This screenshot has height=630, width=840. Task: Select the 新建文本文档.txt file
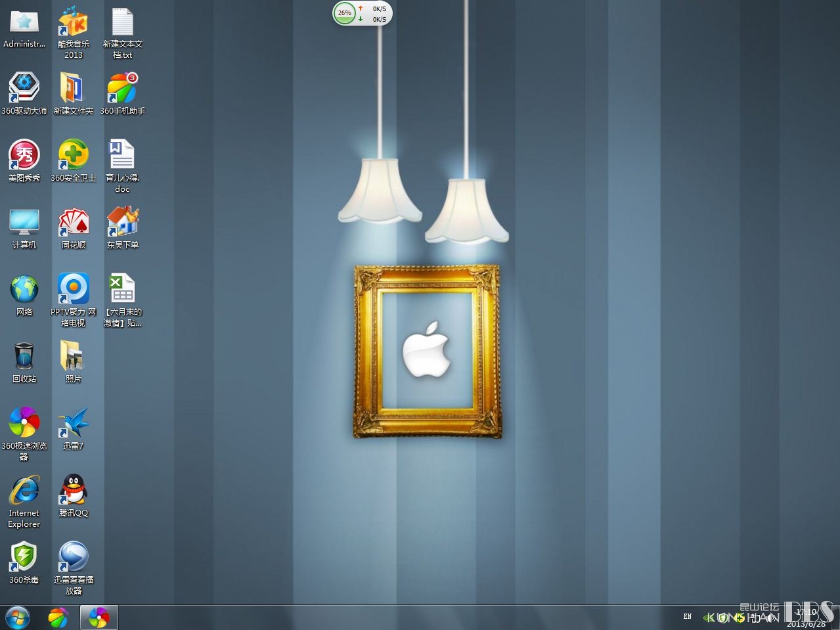[x=123, y=33]
